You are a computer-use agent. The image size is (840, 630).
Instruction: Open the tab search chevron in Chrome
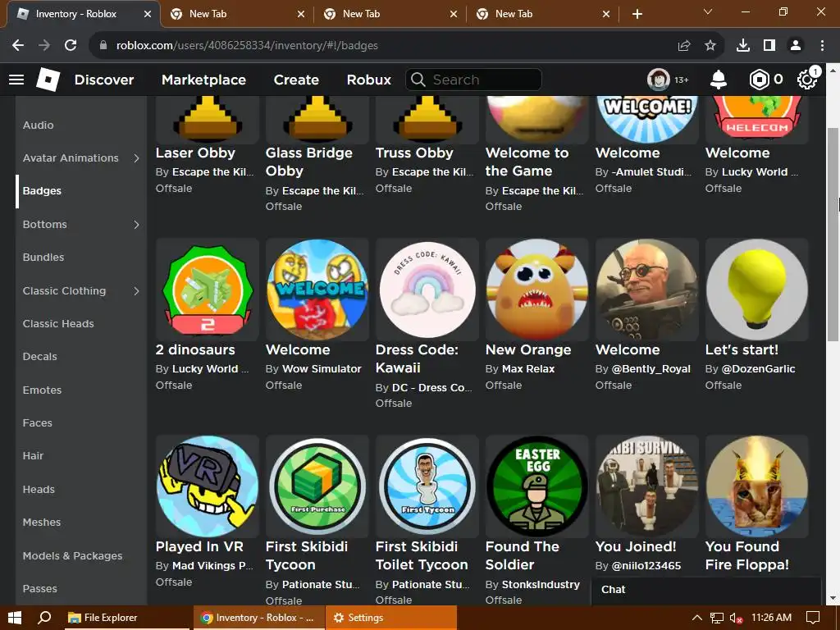pyautogui.click(x=708, y=11)
